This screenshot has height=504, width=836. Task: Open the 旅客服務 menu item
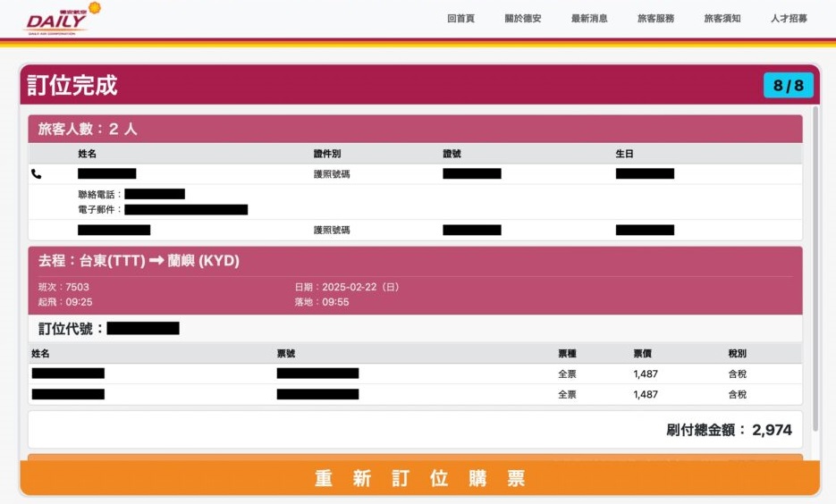[655, 19]
